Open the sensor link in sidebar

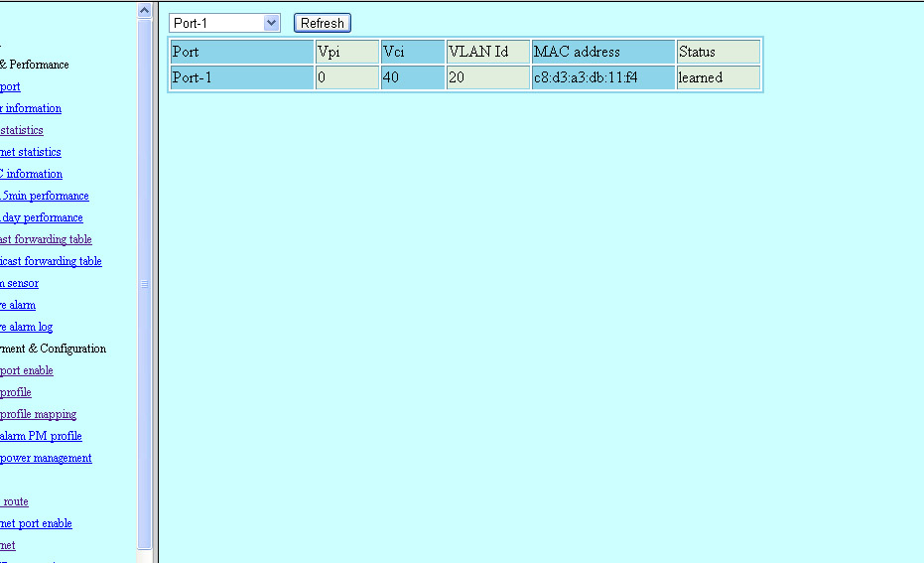(x=20, y=283)
